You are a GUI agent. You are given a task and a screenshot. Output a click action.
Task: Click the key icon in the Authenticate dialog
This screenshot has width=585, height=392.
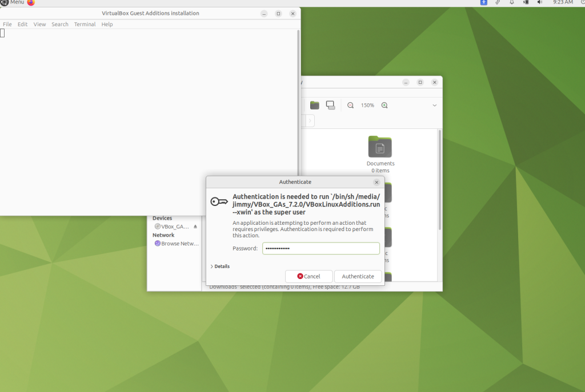[x=219, y=201]
